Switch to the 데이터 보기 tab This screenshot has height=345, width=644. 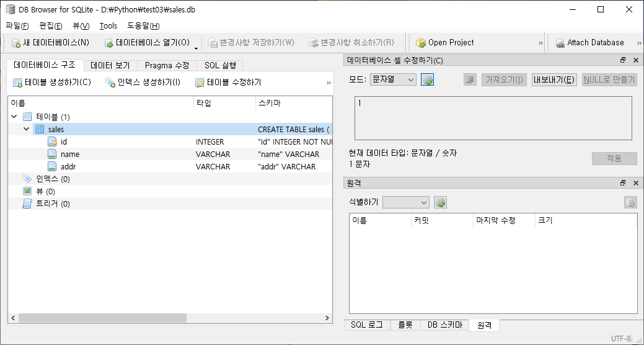110,65
